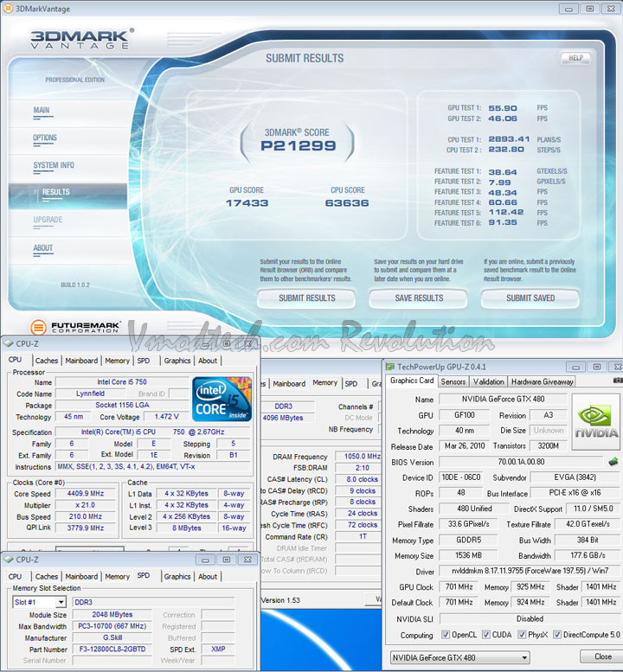Open the ABOUT section in 3DMark Vantage

43,247
